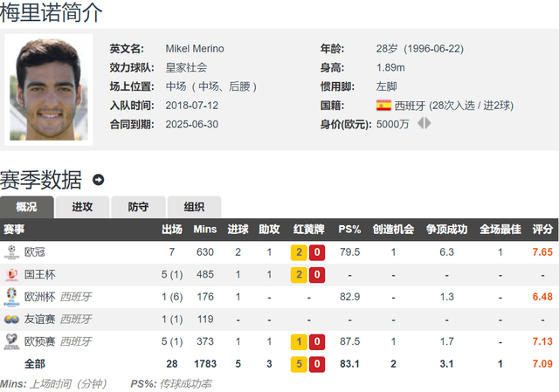Switch to the 概况 tab
This screenshot has height=392, width=559.
click(27, 207)
